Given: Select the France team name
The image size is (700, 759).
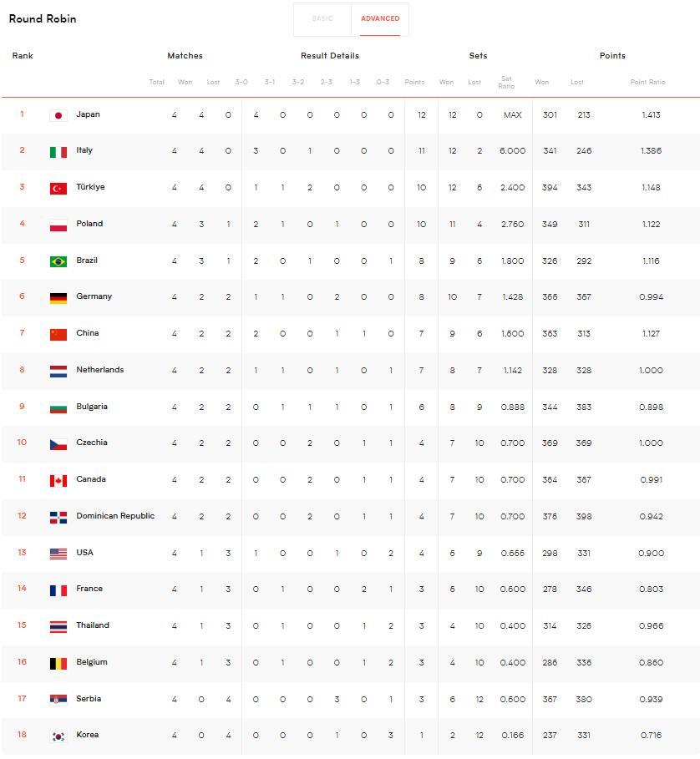Looking at the screenshot, I should pos(89,589).
